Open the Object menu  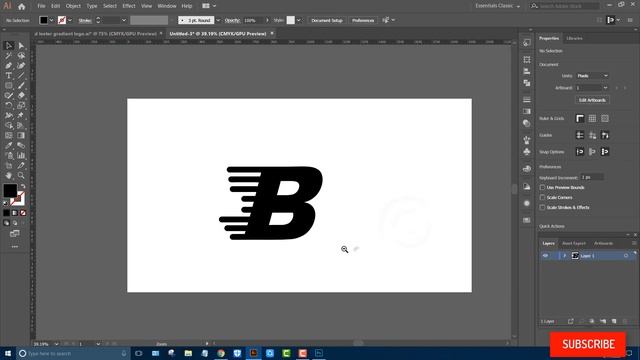pyautogui.click(x=73, y=6)
